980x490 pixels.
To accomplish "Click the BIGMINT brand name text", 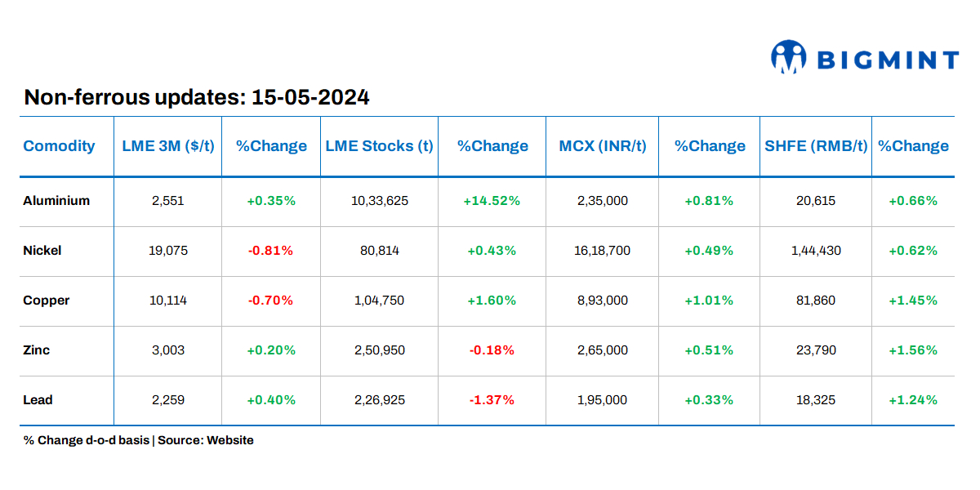I will [889, 60].
